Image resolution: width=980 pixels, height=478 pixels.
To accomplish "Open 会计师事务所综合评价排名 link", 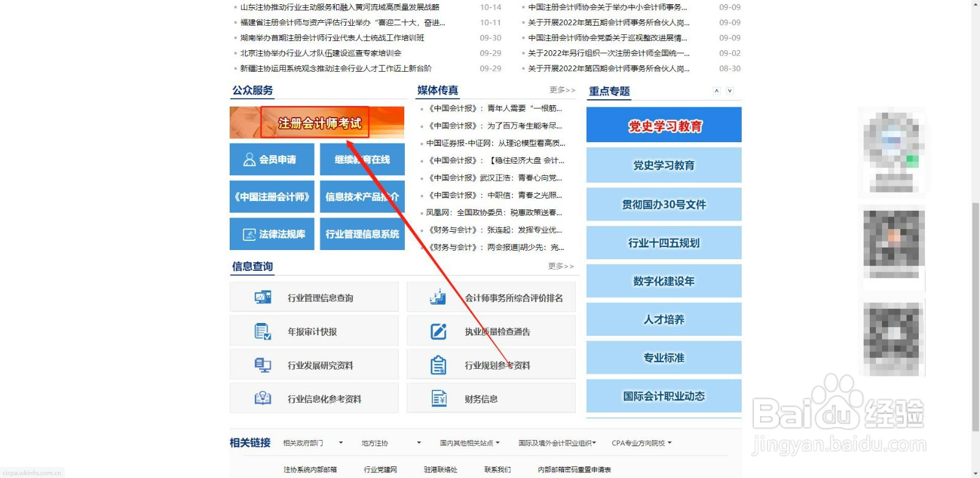I will [x=514, y=298].
